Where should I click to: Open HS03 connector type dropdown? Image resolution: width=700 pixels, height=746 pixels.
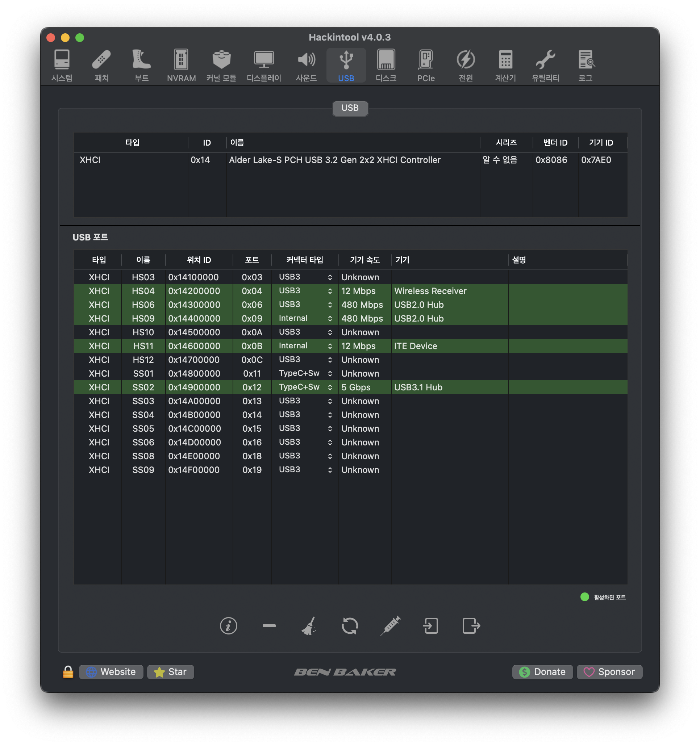click(x=305, y=277)
